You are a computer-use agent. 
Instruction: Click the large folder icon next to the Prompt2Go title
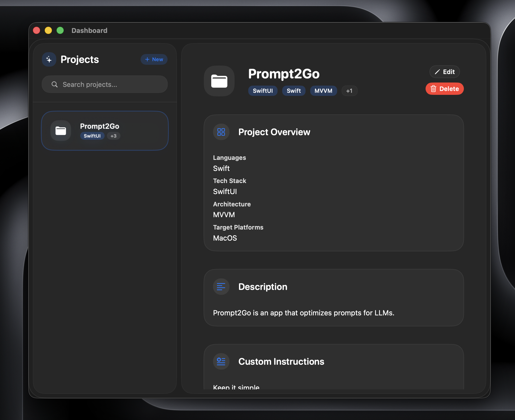[x=219, y=81]
